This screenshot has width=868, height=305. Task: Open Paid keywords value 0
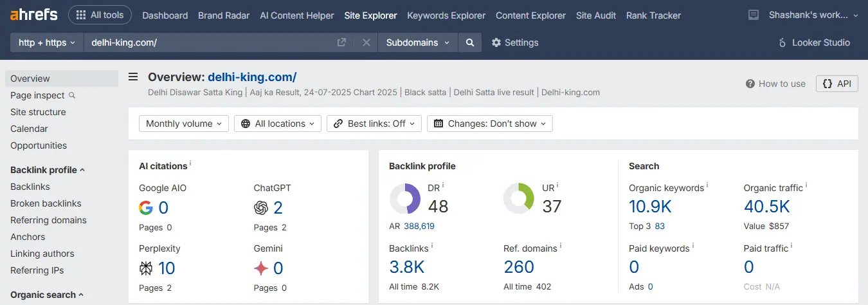pos(634,266)
